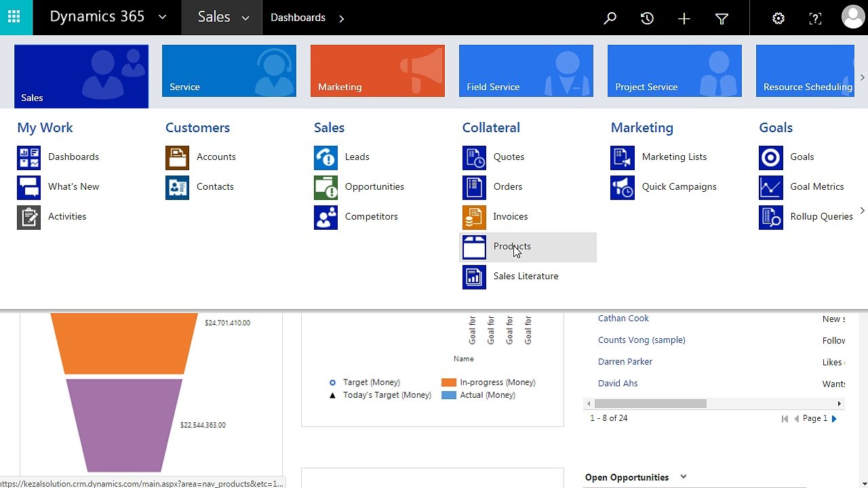Click the Sales Literature icon
868x488 pixels.
click(474, 277)
